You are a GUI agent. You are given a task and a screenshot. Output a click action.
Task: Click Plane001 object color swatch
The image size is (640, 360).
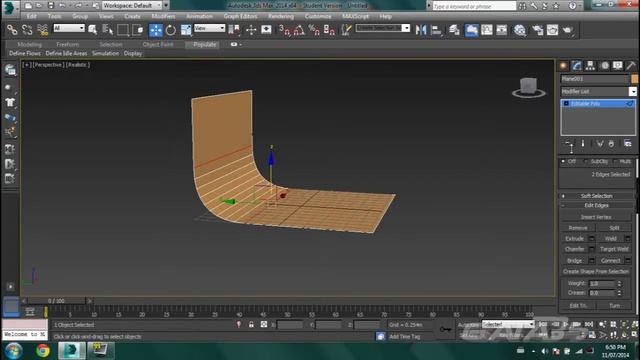(634, 79)
